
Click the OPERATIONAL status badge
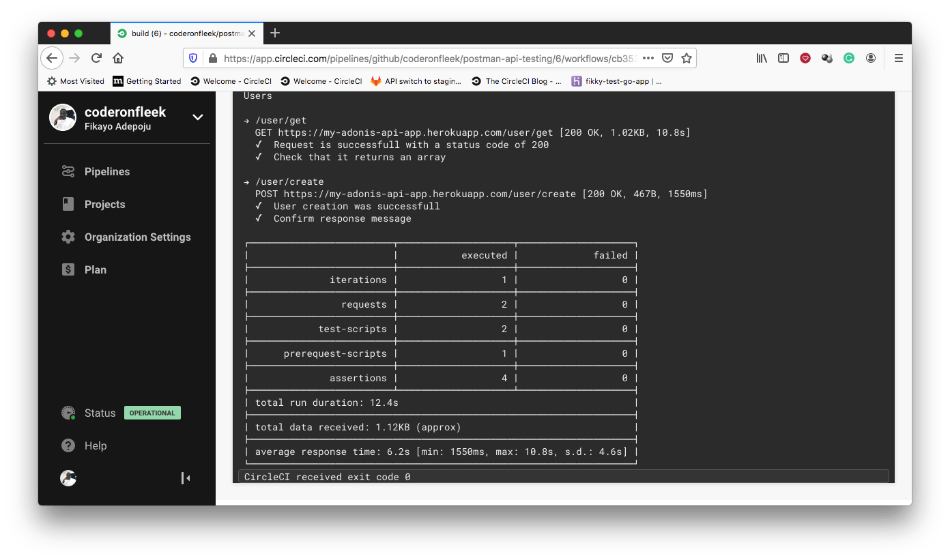(x=152, y=412)
